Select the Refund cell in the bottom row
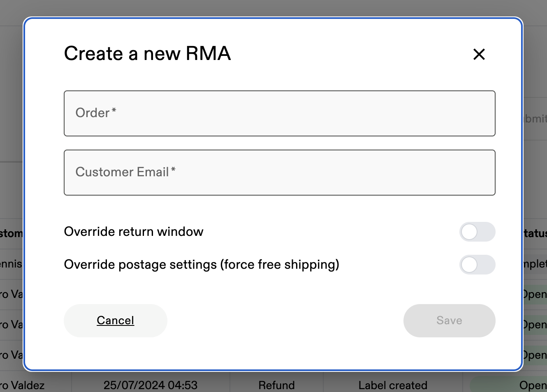The height and width of the screenshot is (392, 547). point(276,385)
